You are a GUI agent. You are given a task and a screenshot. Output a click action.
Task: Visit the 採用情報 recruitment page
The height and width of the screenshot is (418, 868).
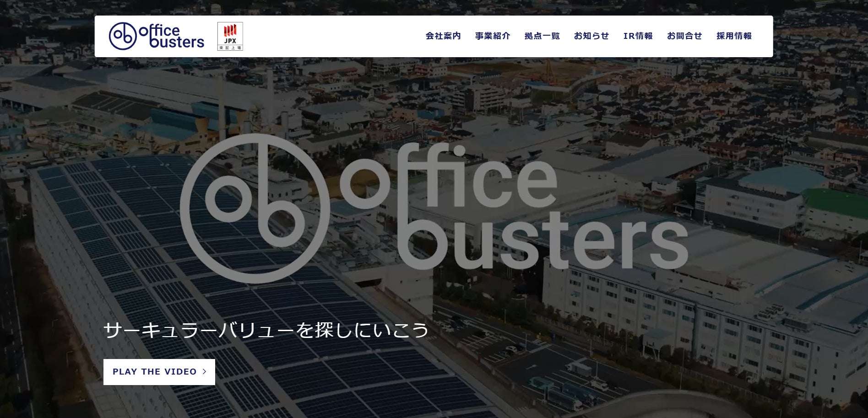[734, 36]
